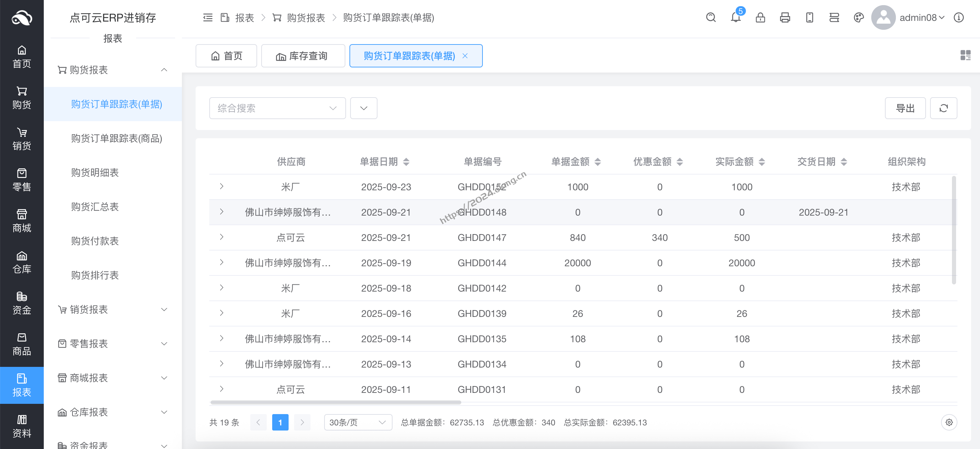Image resolution: width=980 pixels, height=449 pixels.
Task: Expand the 商城报表 menu group
Action: (x=113, y=378)
